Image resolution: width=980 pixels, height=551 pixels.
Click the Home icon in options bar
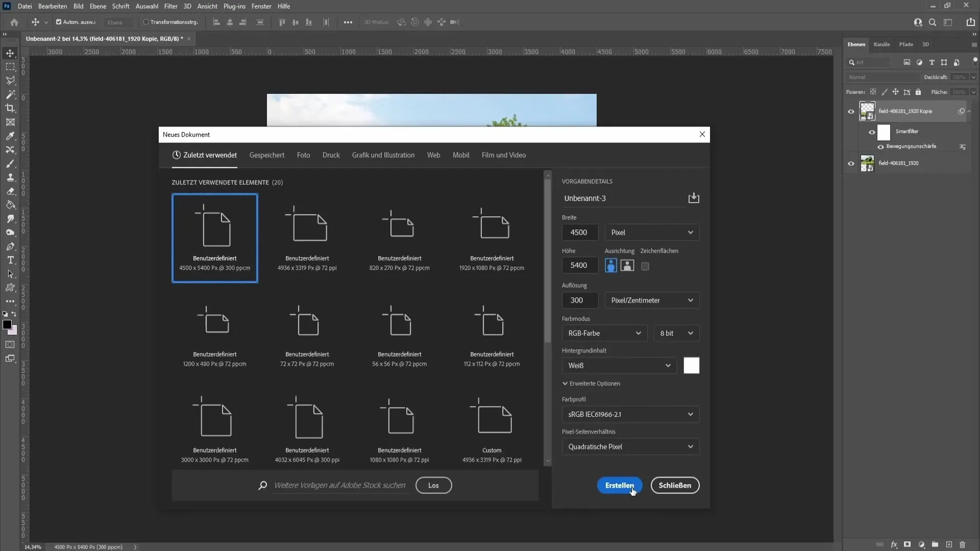pos(14,22)
